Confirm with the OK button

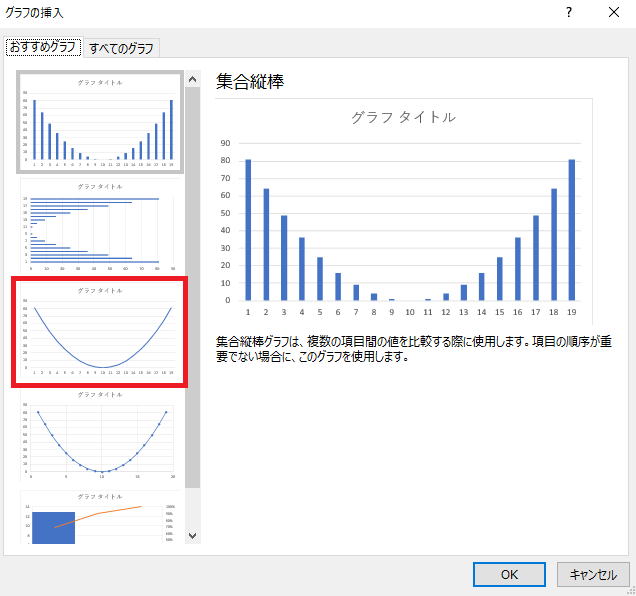pos(509,574)
